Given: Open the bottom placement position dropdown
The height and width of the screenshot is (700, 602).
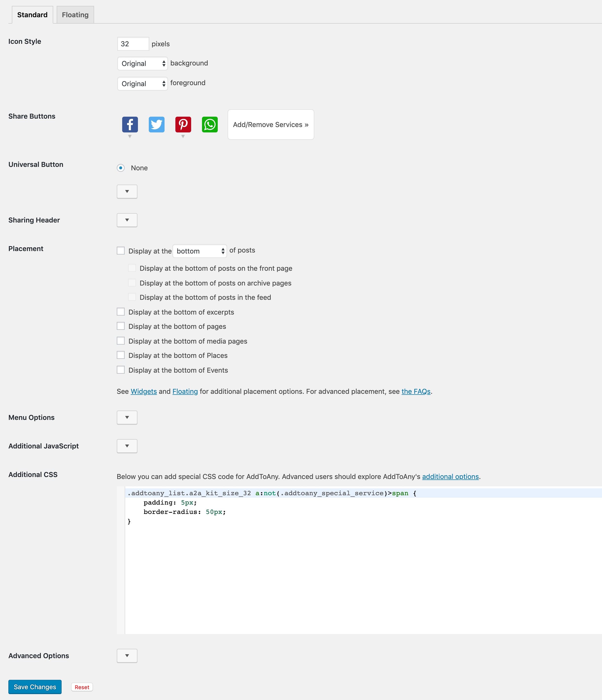Looking at the screenshot, I should pos(200,251).
